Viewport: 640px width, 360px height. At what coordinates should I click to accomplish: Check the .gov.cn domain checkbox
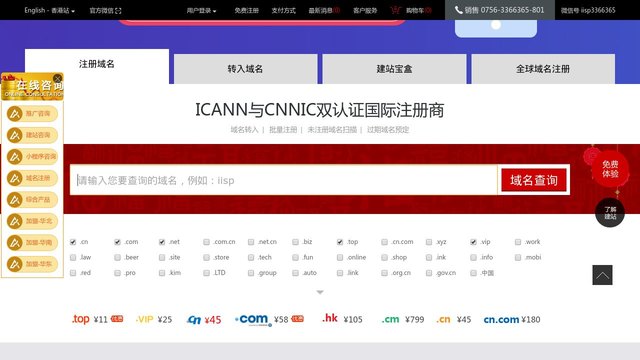(x=429, y=273)
